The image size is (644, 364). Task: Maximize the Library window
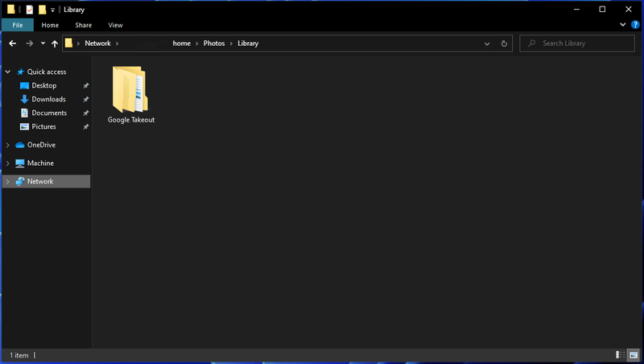click(x=602, y=9)
